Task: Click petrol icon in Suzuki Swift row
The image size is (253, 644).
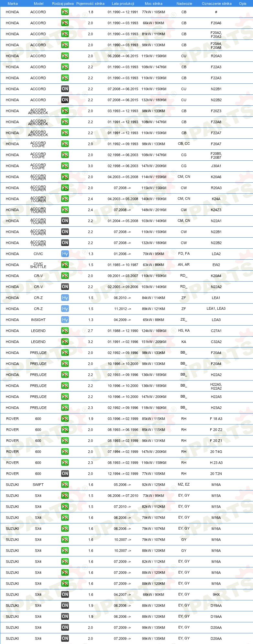Action: click(65, 485)
